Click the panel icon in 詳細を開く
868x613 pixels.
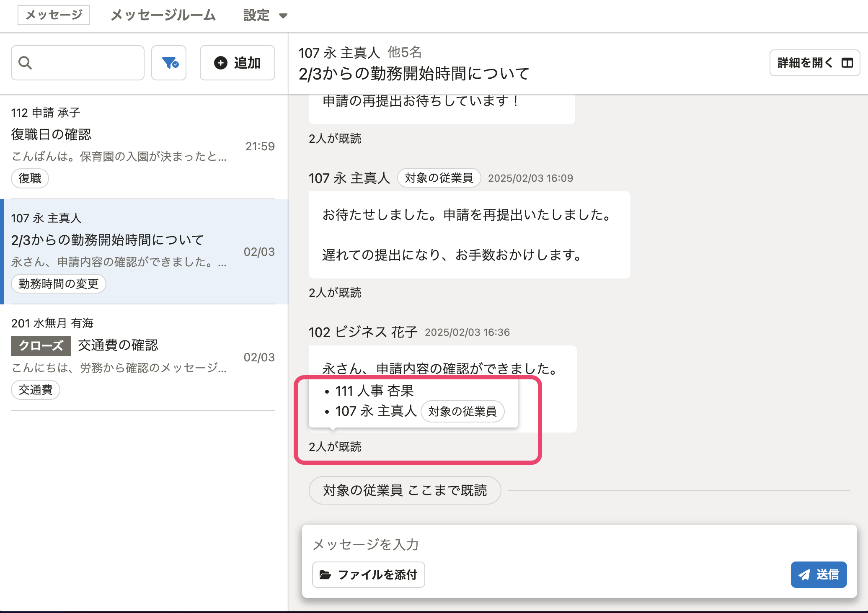pos(847,63)
